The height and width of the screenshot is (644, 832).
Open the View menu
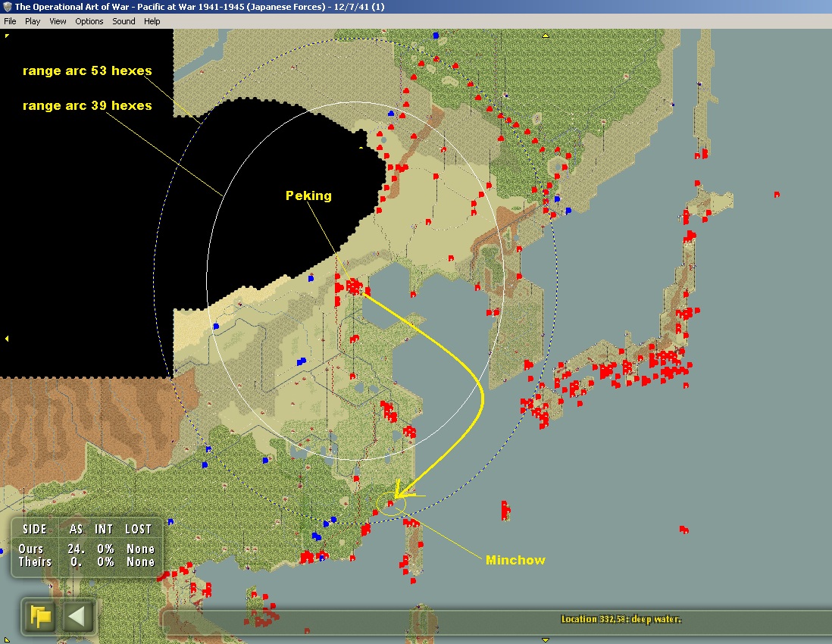pos(58,21)
